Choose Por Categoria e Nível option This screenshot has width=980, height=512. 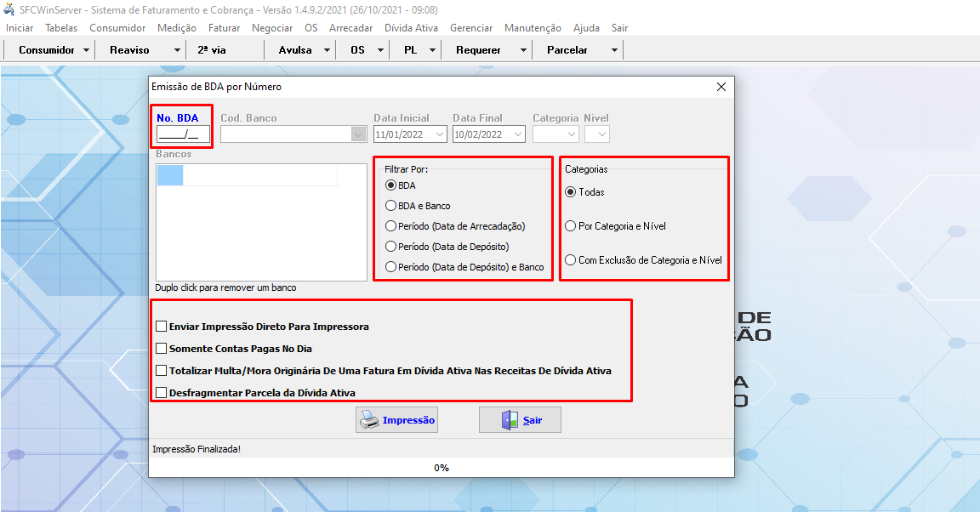pos(571,226)
